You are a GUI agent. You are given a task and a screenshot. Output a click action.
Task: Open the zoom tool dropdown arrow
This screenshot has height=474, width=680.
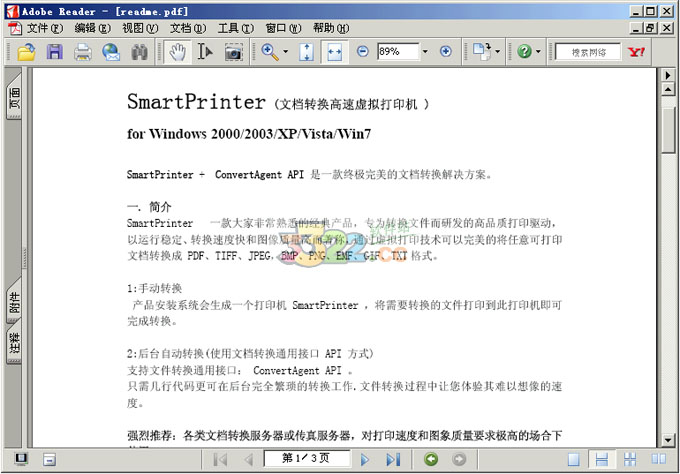click(285, 52)
